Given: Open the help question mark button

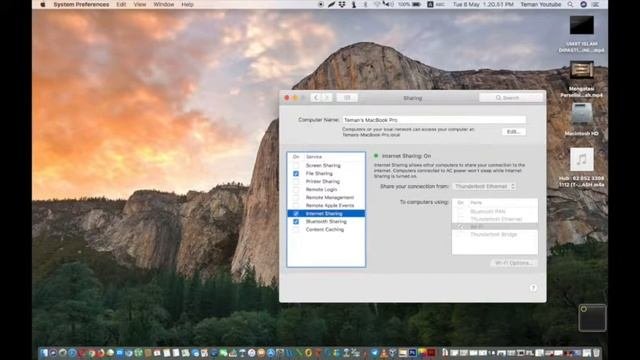Looking at the screenshot, I should click(533, 288).
